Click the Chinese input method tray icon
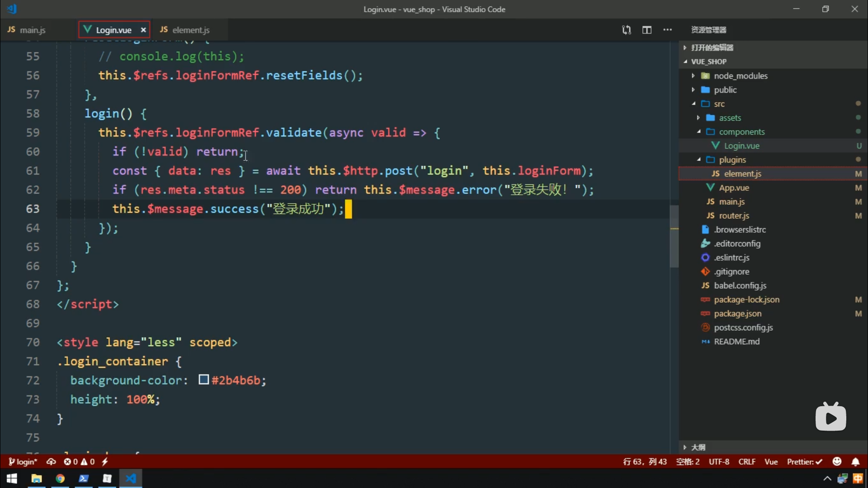868x488 pixels. coord(858,479)
